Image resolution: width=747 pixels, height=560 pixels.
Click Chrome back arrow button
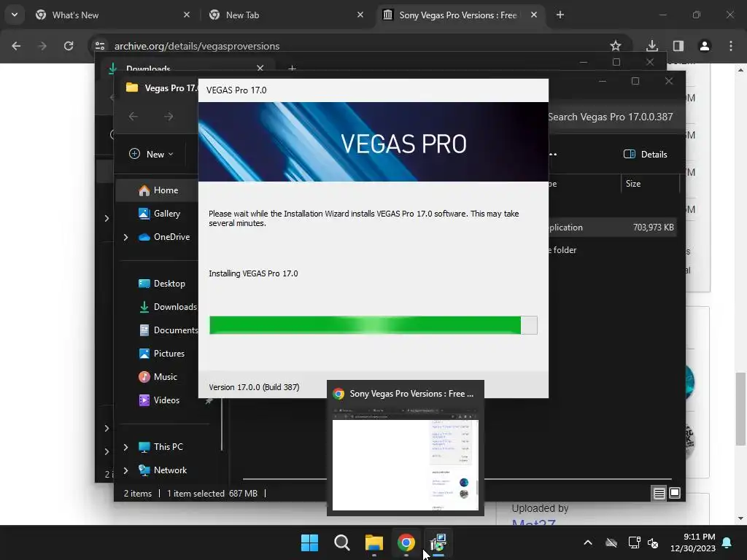pos(16,46)
